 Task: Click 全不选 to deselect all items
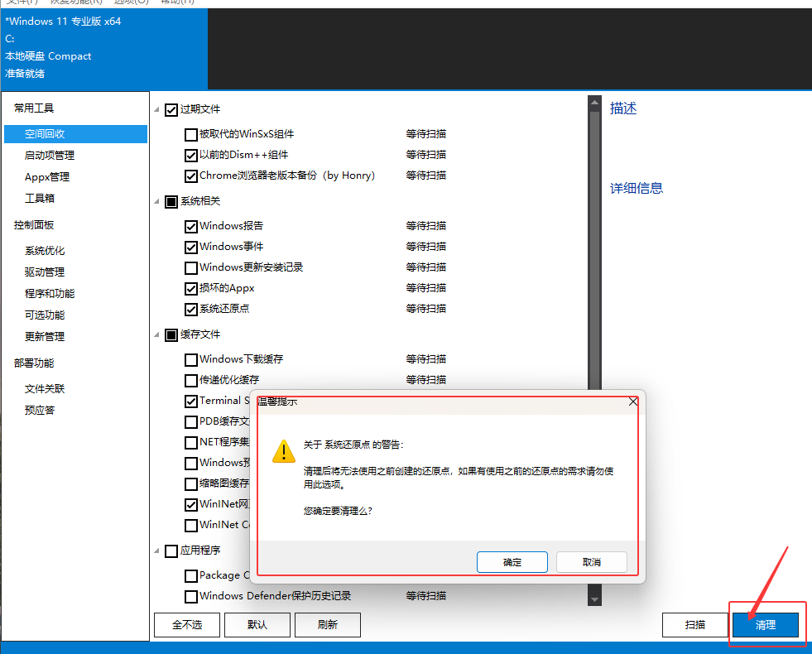pyautogui.click(x=187, y=625)
